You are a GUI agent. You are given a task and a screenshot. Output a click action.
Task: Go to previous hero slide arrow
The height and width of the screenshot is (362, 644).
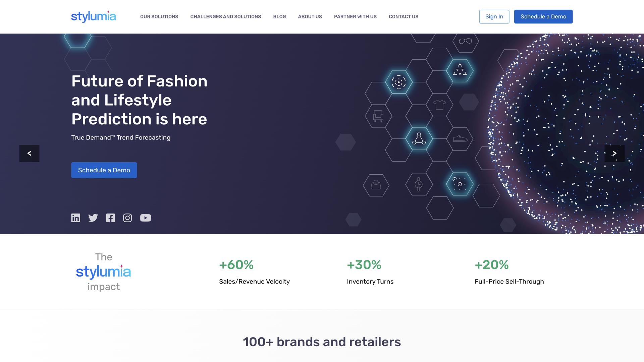click(29, 154)
